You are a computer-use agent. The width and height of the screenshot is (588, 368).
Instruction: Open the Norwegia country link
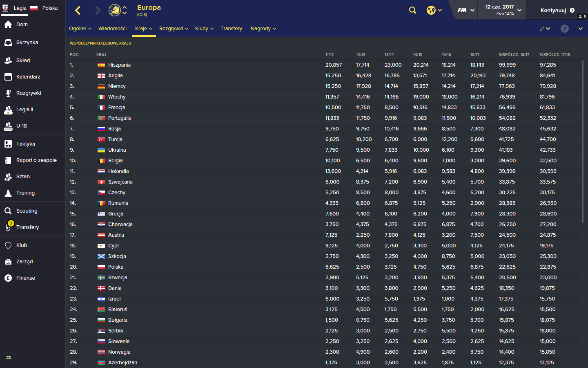(x=119, y=352)
